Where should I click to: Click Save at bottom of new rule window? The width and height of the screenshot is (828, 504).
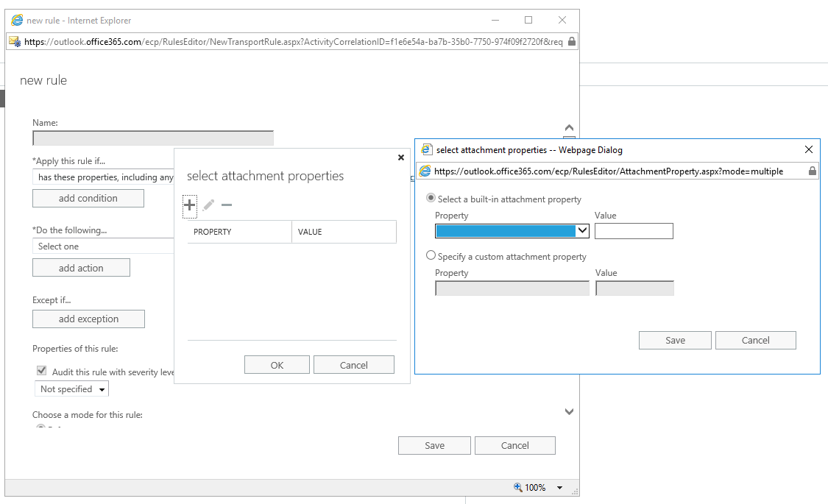click(434, 445)
